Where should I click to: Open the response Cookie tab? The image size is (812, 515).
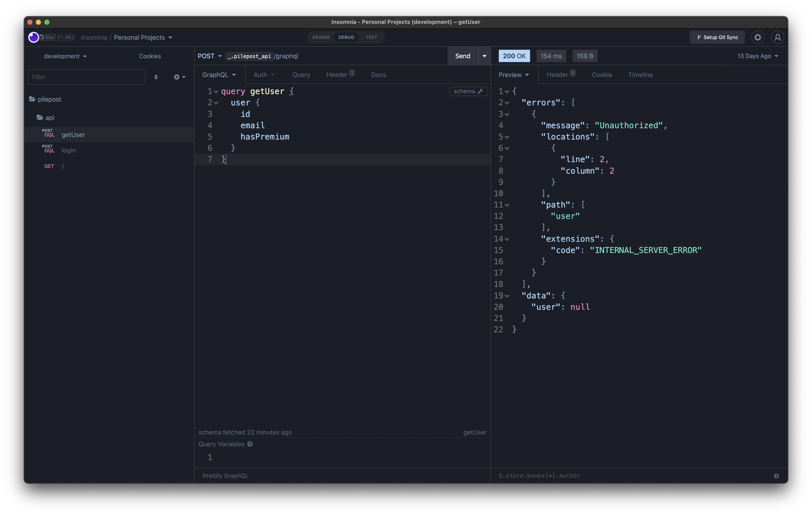tap(602, 75)
